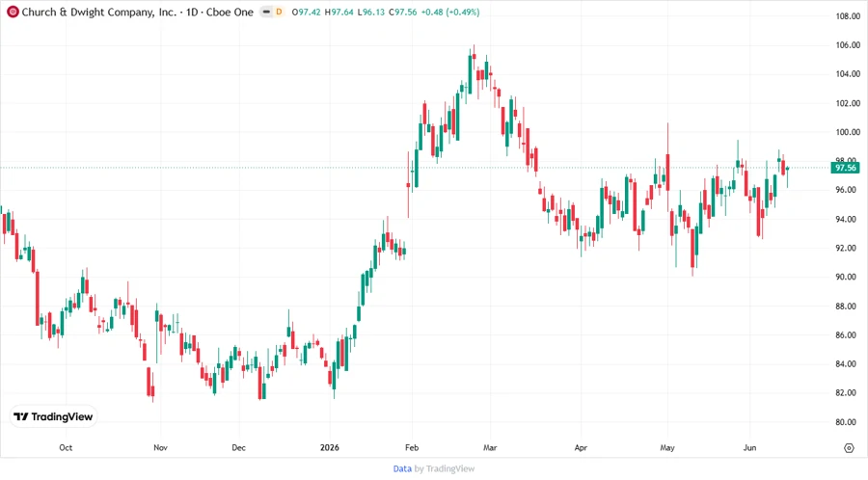Image resolution: width=868 pixels, height=480 pixels.
Task: Click the 102.00 price axis label
Action: click(x=848, y=103)
